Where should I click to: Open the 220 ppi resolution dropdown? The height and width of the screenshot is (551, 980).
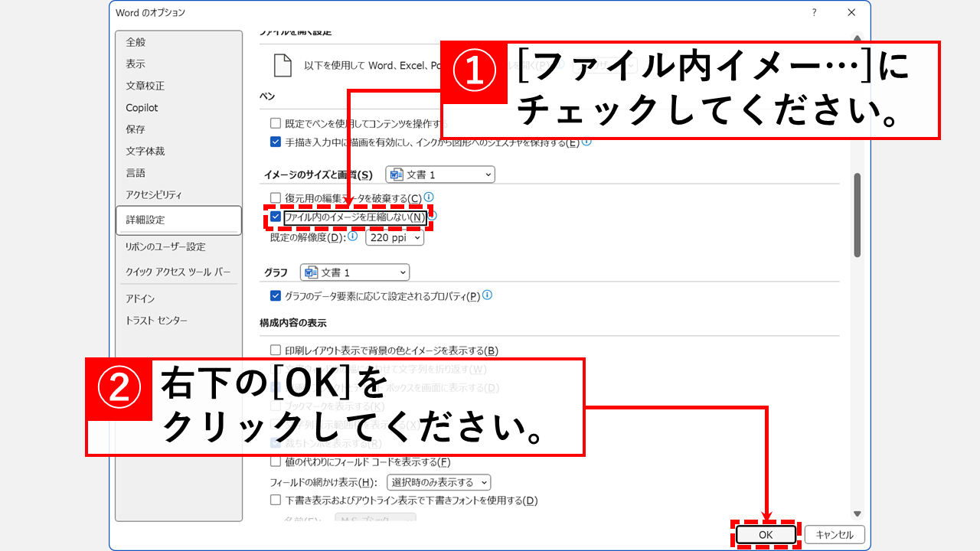tap(394, 238)
